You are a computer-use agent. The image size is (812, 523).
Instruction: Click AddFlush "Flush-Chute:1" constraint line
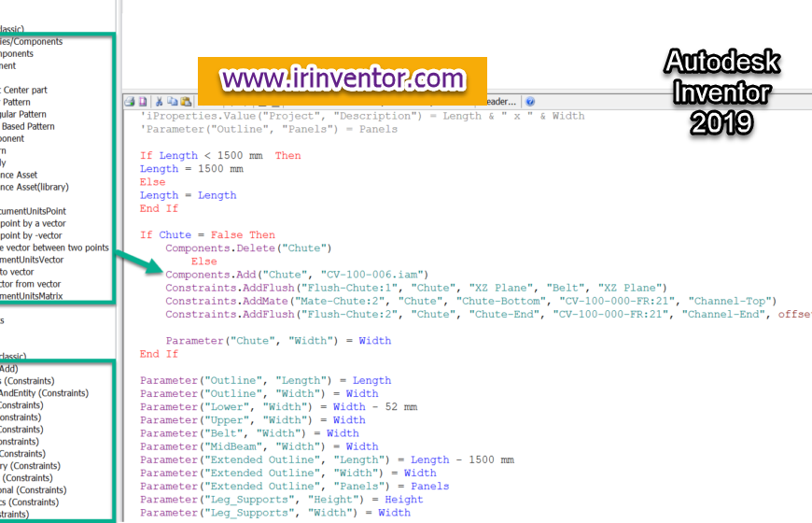pyautogui.click(x=416, y=289)
